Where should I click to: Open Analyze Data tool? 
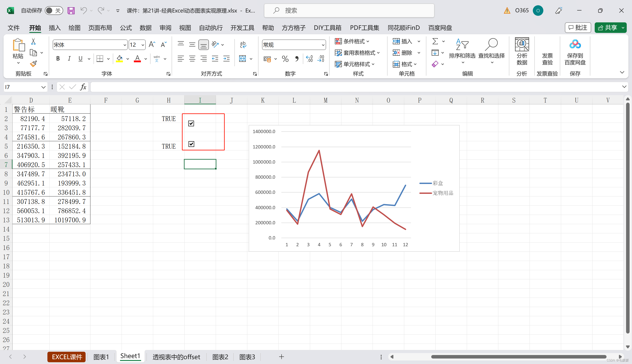tap(522, 52)
